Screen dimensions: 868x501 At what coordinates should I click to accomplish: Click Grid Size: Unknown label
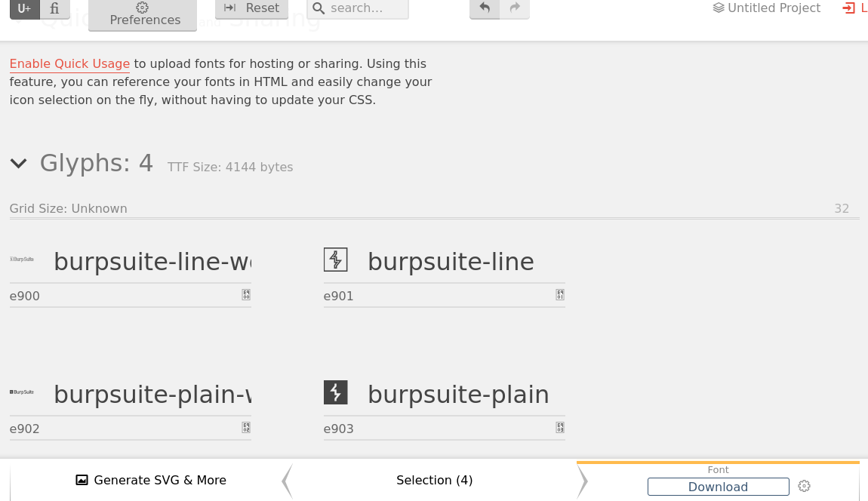coord(68,209)
